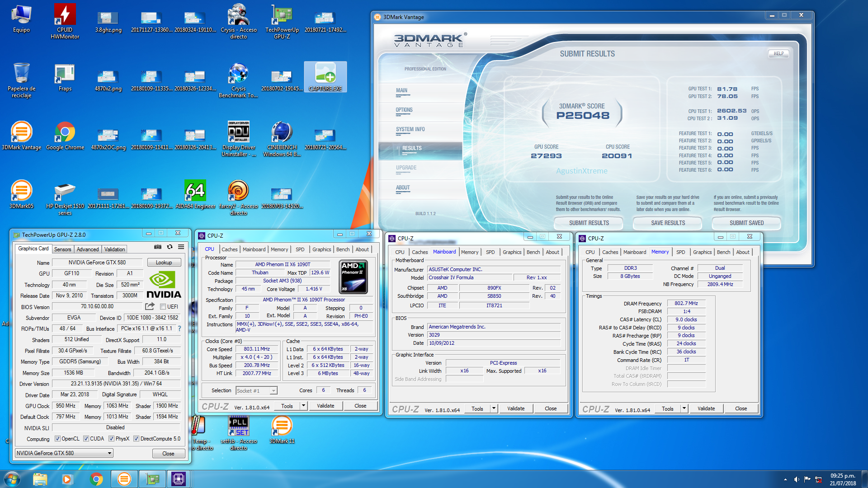Open SYSTEM INFO in 3DMark Vantage sidebar

tap(410, 130)
